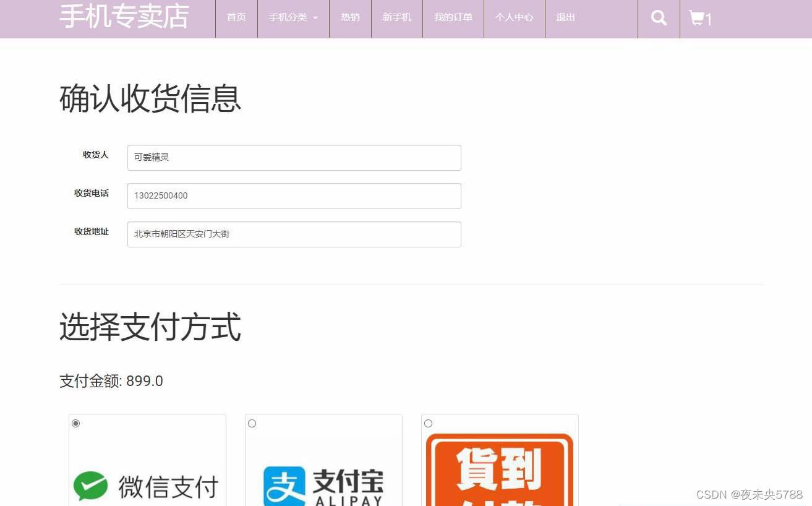Click the 手机专卖店 site logo
The image size is (812, 506).
point(124,17)
